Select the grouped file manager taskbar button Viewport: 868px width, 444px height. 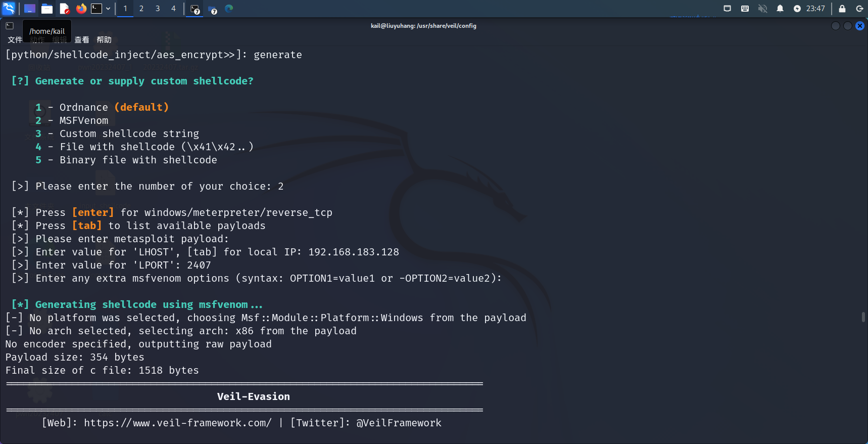213,9
